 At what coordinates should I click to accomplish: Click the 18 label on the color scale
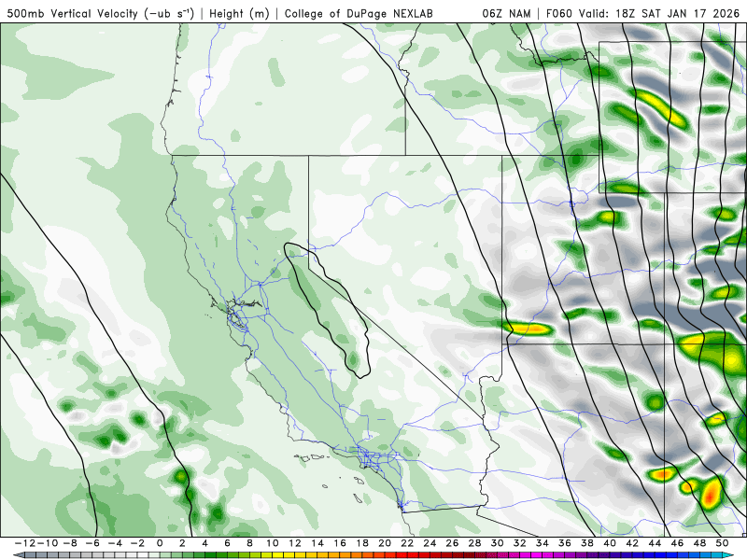point(362,543)
